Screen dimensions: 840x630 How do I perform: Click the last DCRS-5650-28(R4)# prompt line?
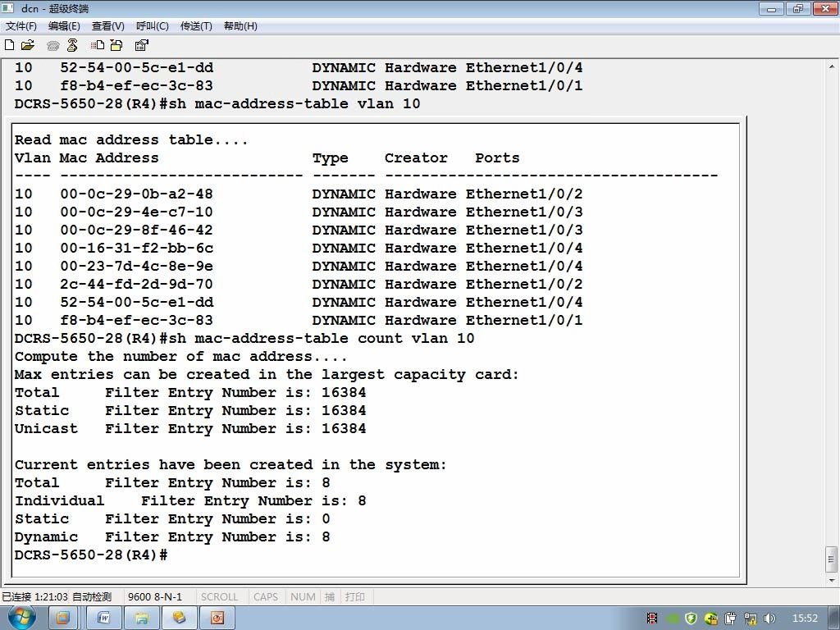click(x=91, y=555)
